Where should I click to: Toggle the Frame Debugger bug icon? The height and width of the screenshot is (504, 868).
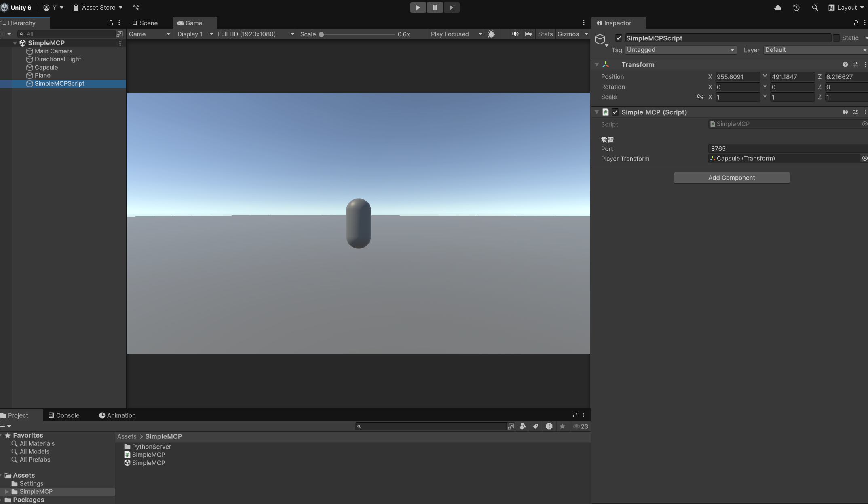491,34
